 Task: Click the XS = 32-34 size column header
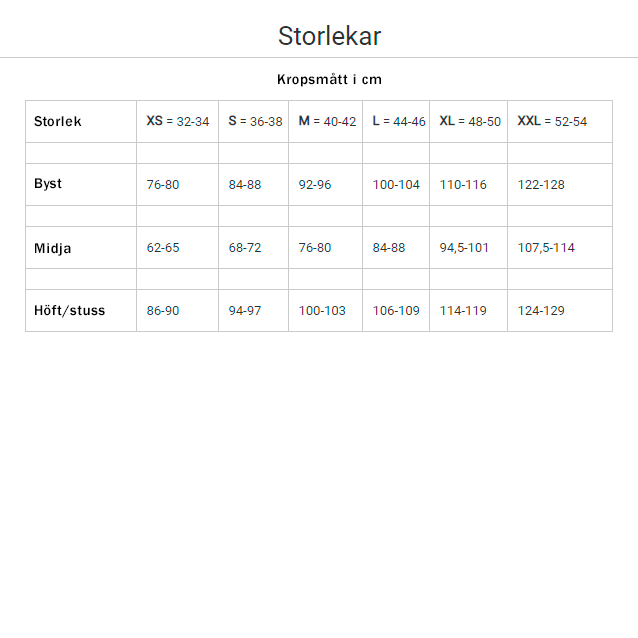(x=178, y=122)
